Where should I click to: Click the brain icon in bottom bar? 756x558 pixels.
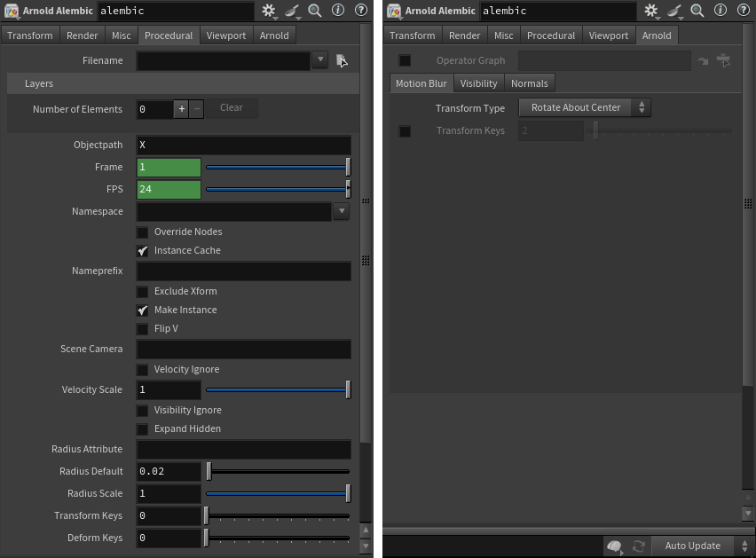pyautogui.click(x=614, y=546)
